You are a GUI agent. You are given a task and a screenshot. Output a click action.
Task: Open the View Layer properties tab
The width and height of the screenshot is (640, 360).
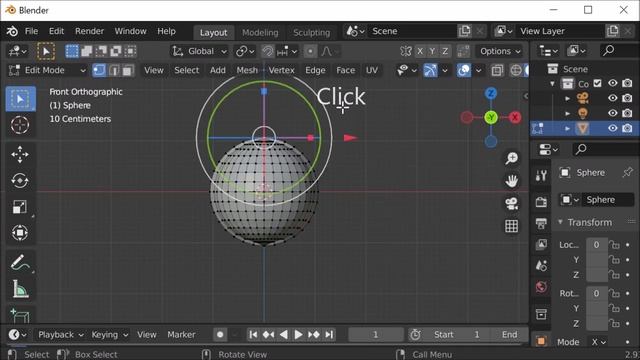click(541, 244)
